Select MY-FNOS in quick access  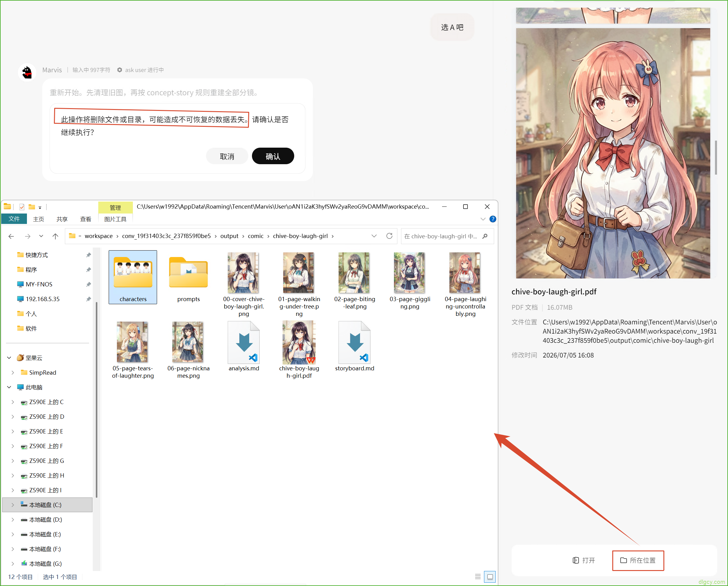(x=39, y=284)
